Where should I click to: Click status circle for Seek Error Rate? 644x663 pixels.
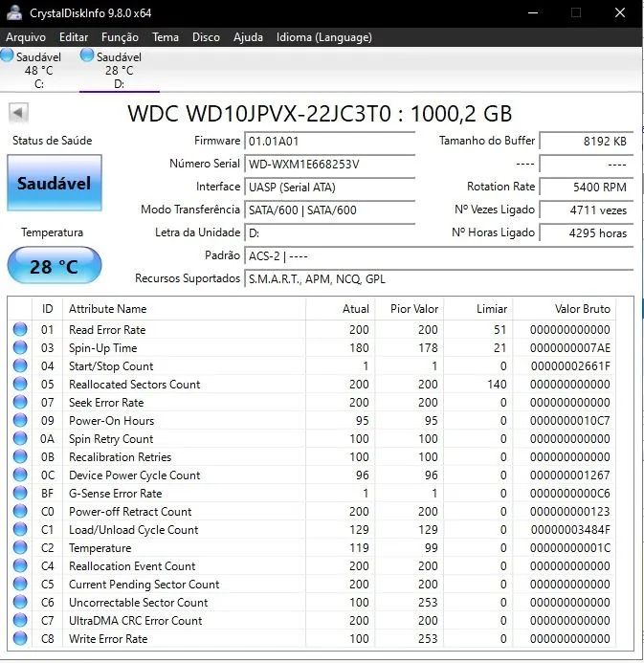point(20,402)
